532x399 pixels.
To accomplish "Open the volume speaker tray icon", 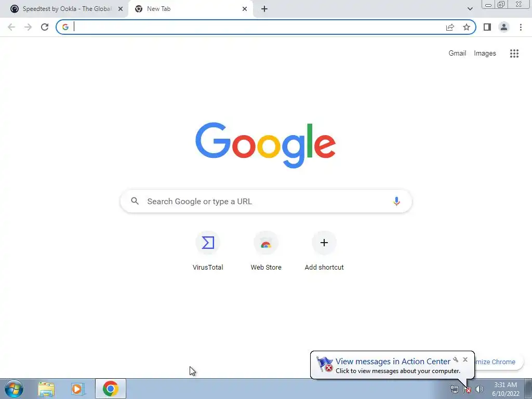I will tap(479, 389).
